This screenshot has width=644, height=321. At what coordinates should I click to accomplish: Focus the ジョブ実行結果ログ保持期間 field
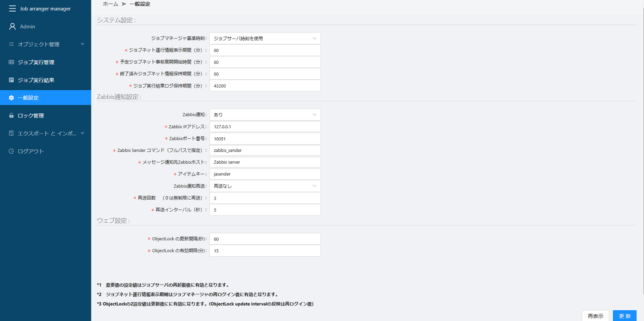pyautogui.click(x=265, y=86)
